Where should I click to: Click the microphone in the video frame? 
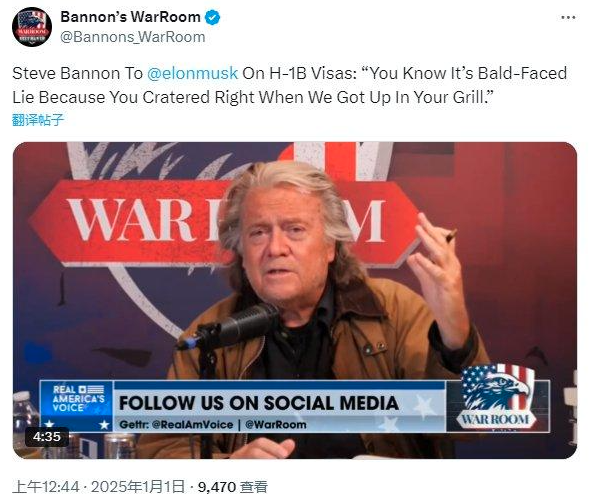click(229, 327)
